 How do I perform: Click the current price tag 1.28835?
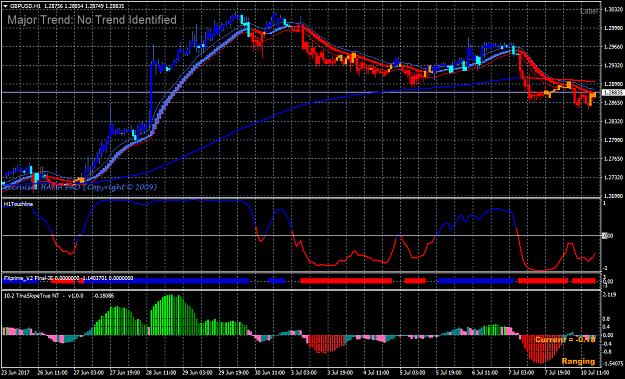(612, 92)
